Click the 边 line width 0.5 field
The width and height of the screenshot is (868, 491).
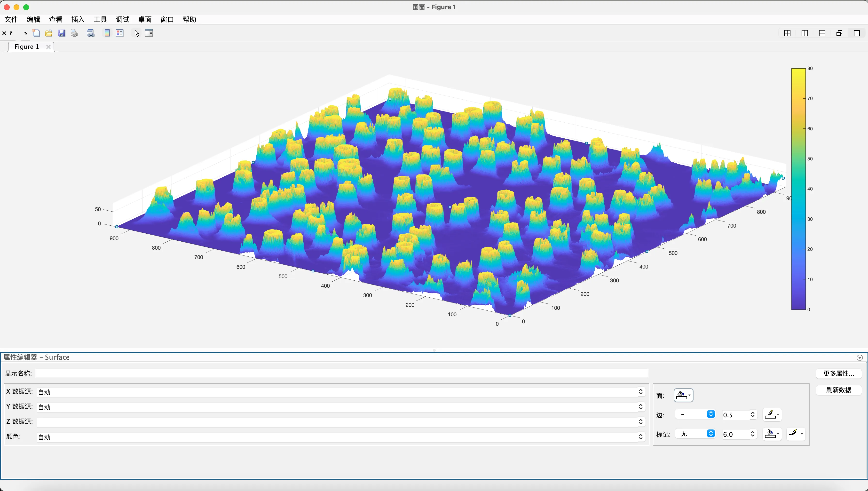tap(735, 415)
